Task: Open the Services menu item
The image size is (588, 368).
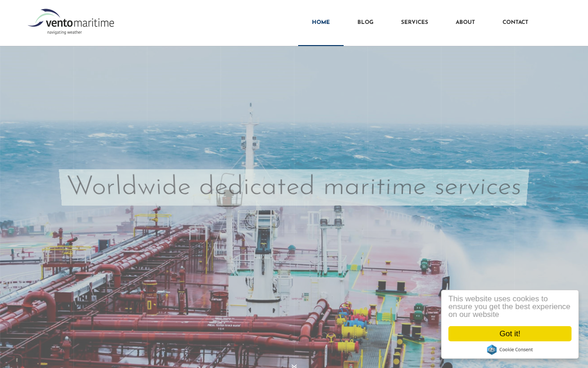Action: coord(414,23)
